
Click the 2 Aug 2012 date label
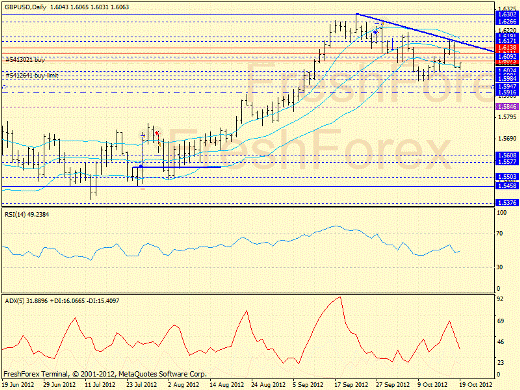click(x=183, y=384)
